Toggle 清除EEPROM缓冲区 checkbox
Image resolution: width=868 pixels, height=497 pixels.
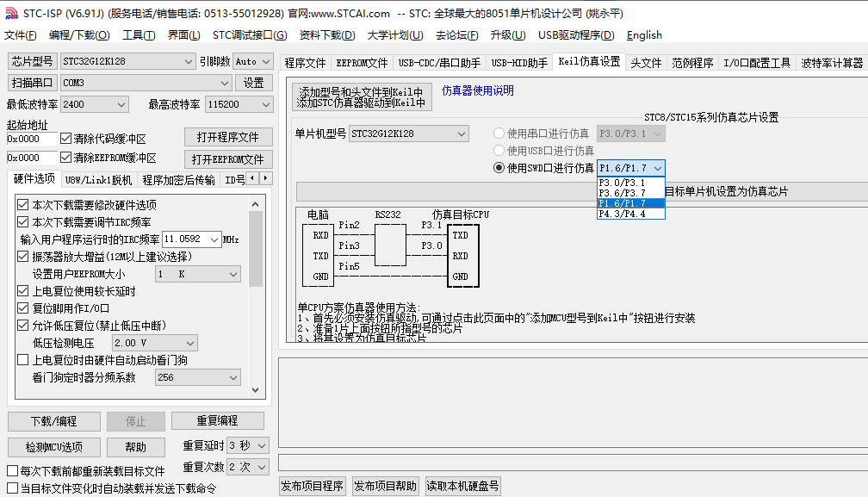tap(65, 158)
